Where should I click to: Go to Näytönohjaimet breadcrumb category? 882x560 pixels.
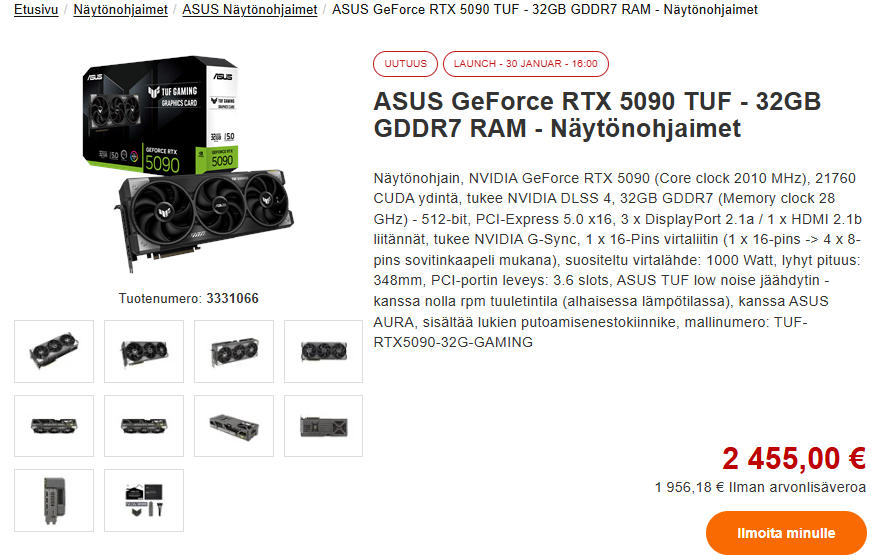120,10
